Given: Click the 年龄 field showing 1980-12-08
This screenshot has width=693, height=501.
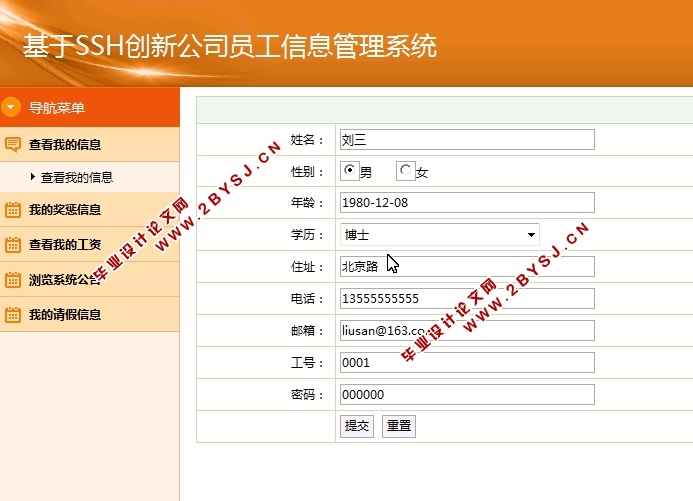Looking at the screenshot, I should click(467, 203).
